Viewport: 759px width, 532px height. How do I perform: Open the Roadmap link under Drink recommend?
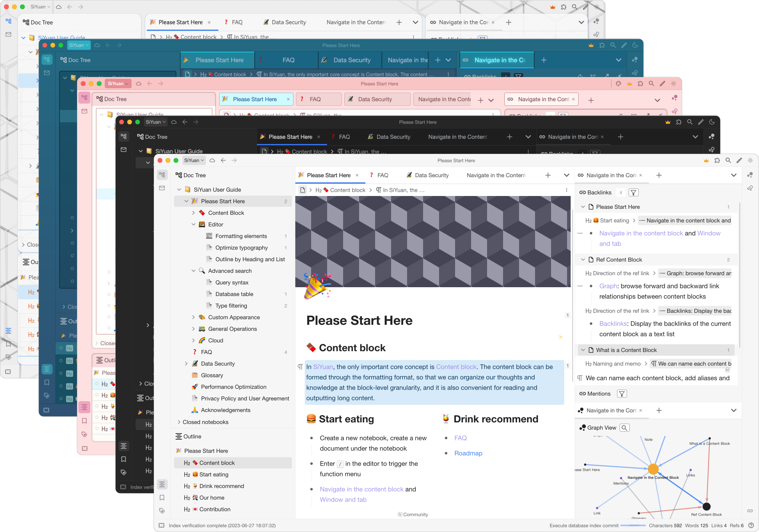[x=468, y=453]
